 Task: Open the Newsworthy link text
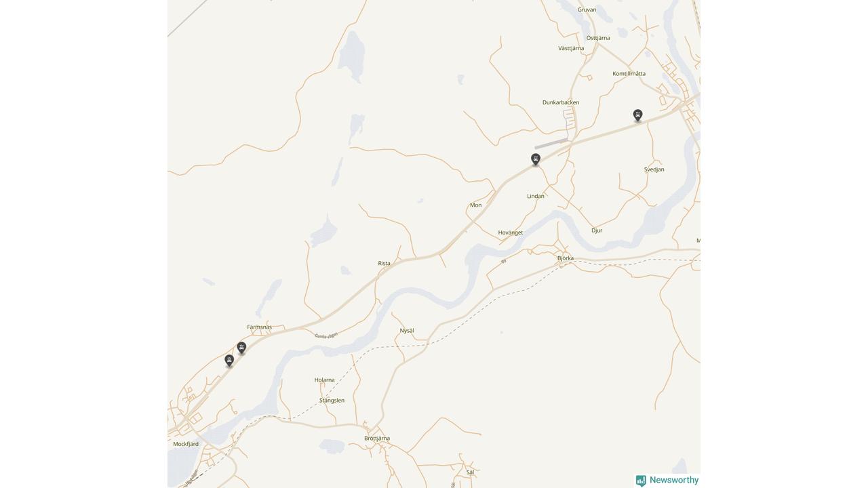pos(674,480)
